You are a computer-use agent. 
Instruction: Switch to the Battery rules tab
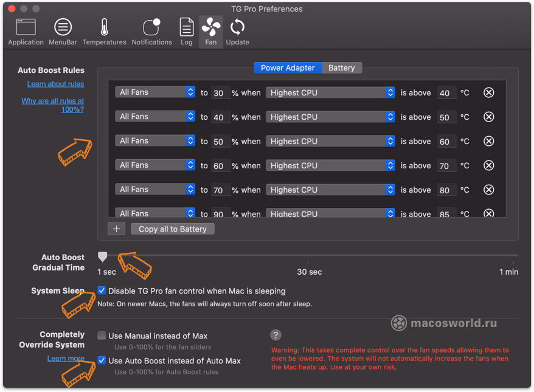pos(341,68)
